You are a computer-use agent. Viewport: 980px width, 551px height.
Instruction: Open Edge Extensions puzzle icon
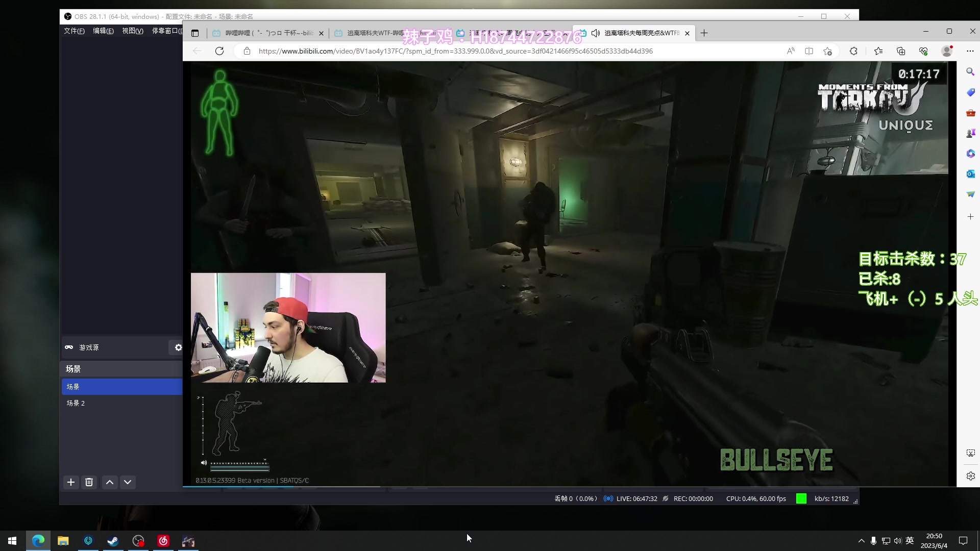[853, 51]
